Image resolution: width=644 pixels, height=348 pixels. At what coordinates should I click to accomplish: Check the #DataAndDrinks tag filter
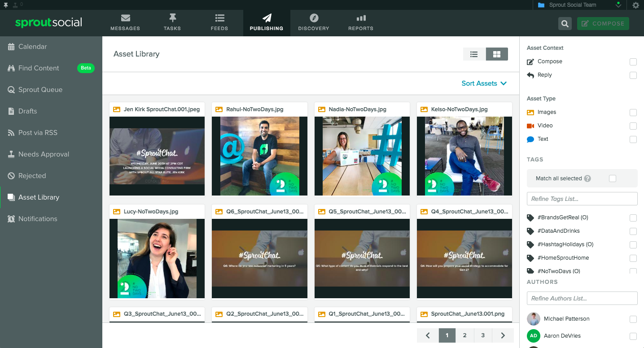pyautogui.click(x=633, y=231)
